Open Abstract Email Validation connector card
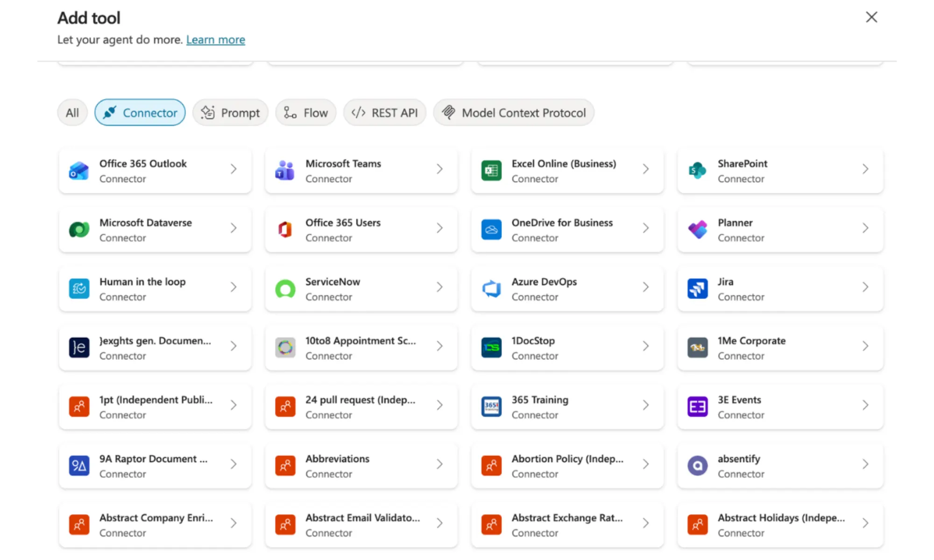Viewport: 934px width, 560px height. [361, 525]
